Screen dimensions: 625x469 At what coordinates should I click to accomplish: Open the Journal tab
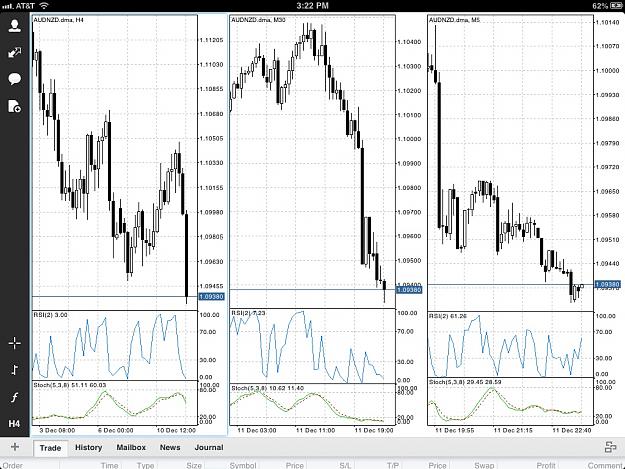click(209, 447)
